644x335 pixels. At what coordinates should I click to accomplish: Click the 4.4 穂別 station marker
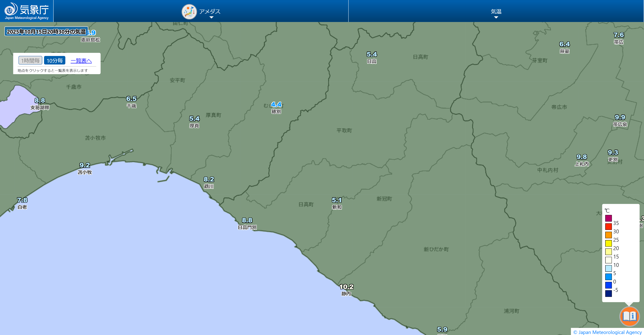pyautogui.click(x=276, y=105)
